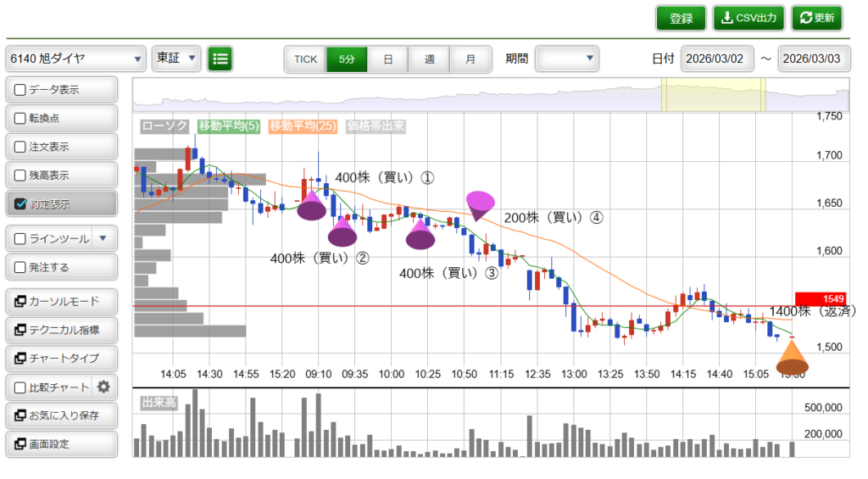
Task: Save chart with お気に入り保存
Action: (x=61, y=415)
